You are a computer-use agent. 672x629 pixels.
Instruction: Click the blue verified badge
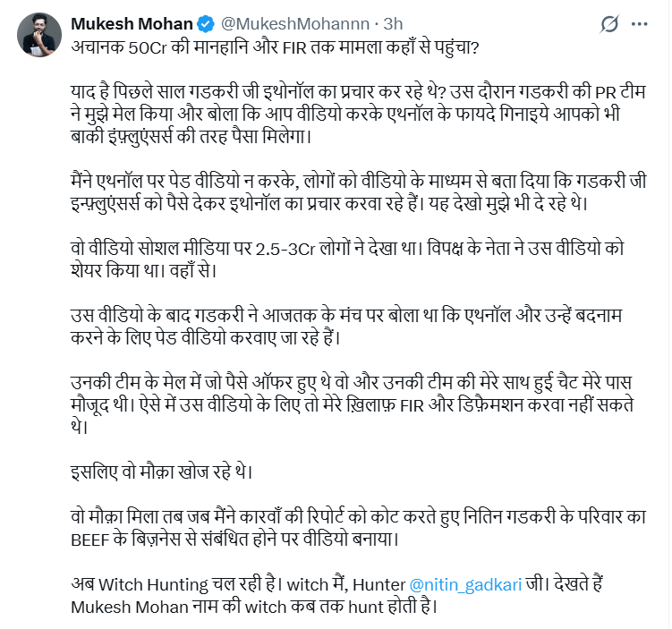click(x=200, y=22)
